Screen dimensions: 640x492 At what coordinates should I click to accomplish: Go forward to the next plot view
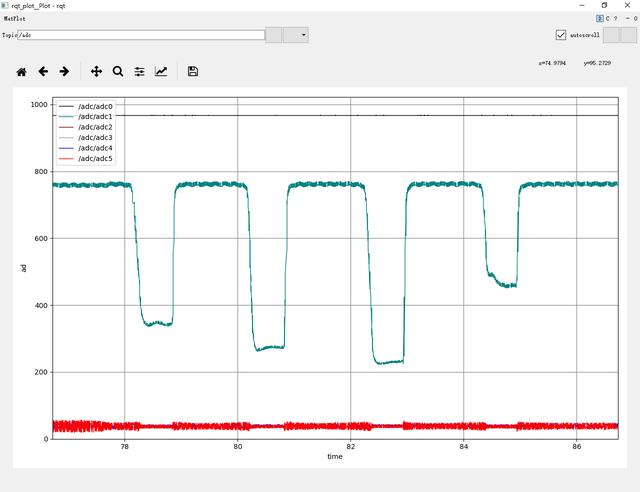[x=64, y=71]
